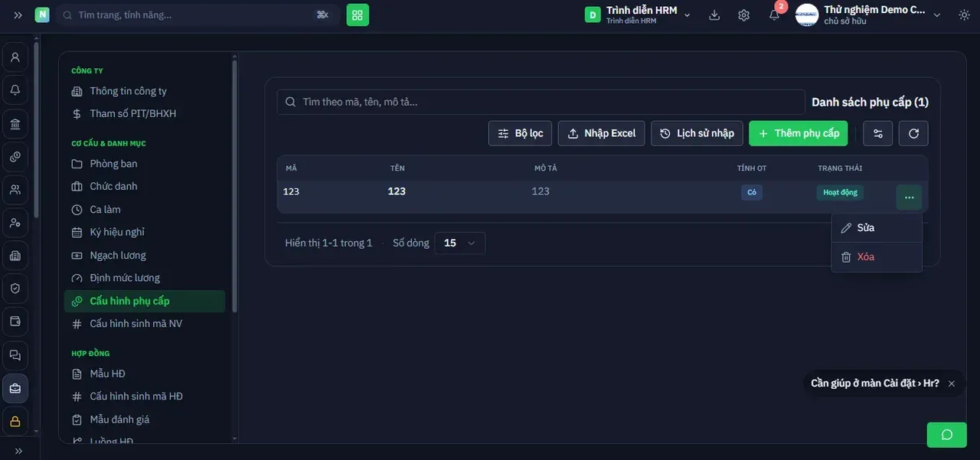Open Ca làm settings
The height and width of the screenshot is (460, 980).
145,209
